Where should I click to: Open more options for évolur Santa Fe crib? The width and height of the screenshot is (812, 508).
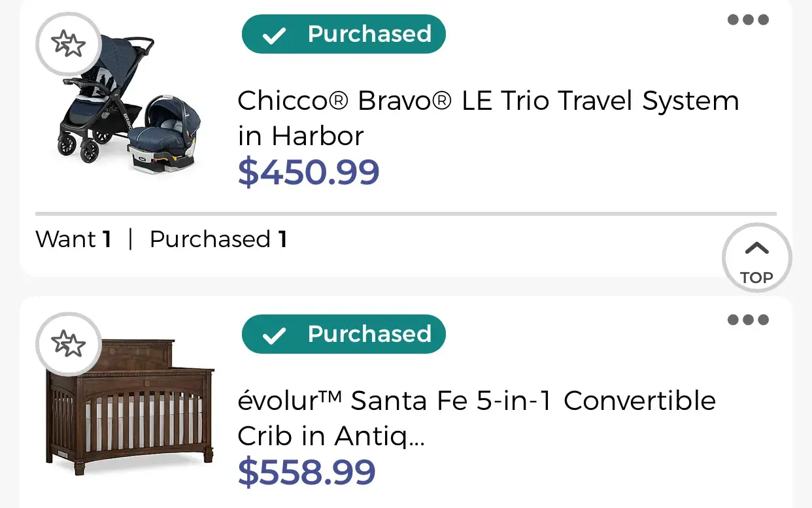tap(748, 320)
